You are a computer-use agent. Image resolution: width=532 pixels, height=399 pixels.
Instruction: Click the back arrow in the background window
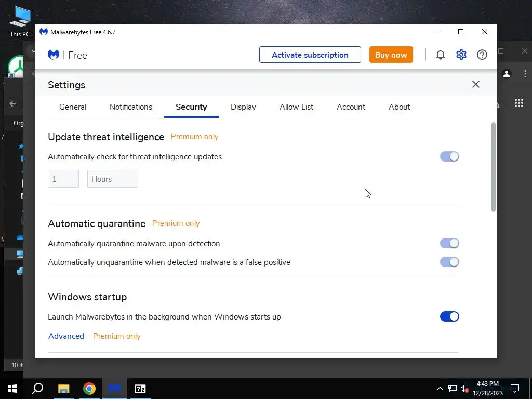pos(12,104)
